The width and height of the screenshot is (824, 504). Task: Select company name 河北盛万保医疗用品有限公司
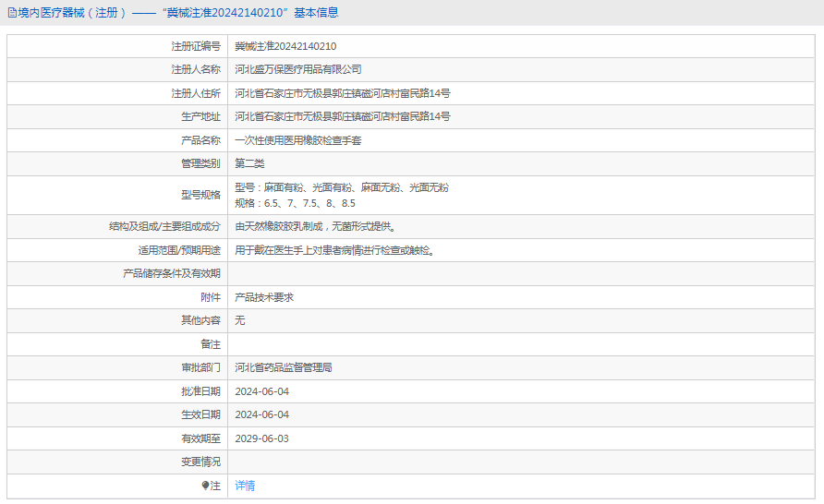coord(298,69)
